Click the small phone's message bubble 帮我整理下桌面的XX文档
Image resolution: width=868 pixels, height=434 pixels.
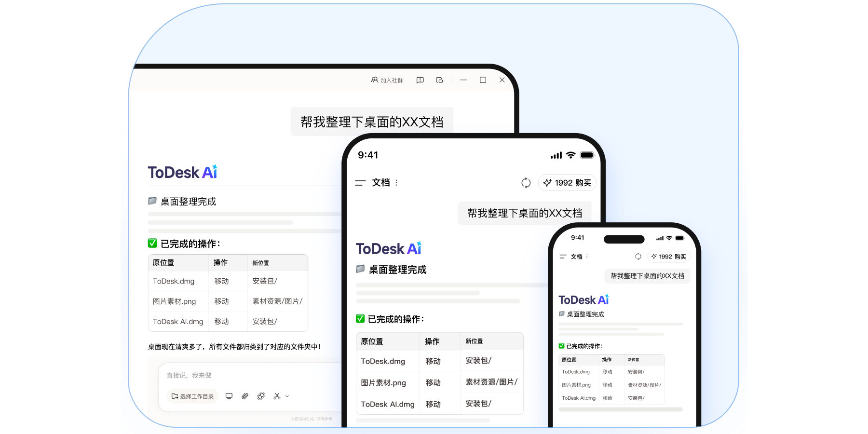[648, 276]
